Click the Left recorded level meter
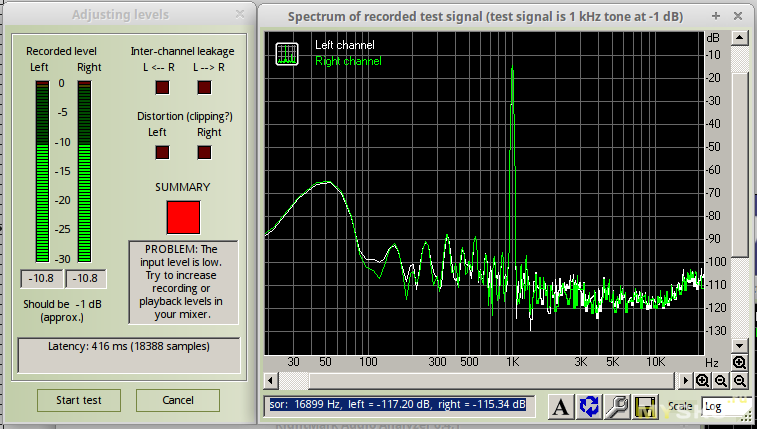Screen dimensions: 757x429 click(x=42, y=172)
